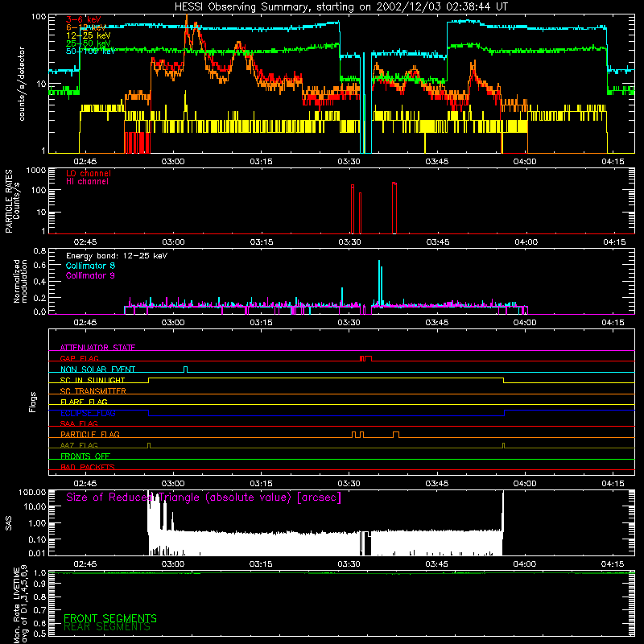Click the Size of Reduced Triangle label

click(x=204, y=497)
